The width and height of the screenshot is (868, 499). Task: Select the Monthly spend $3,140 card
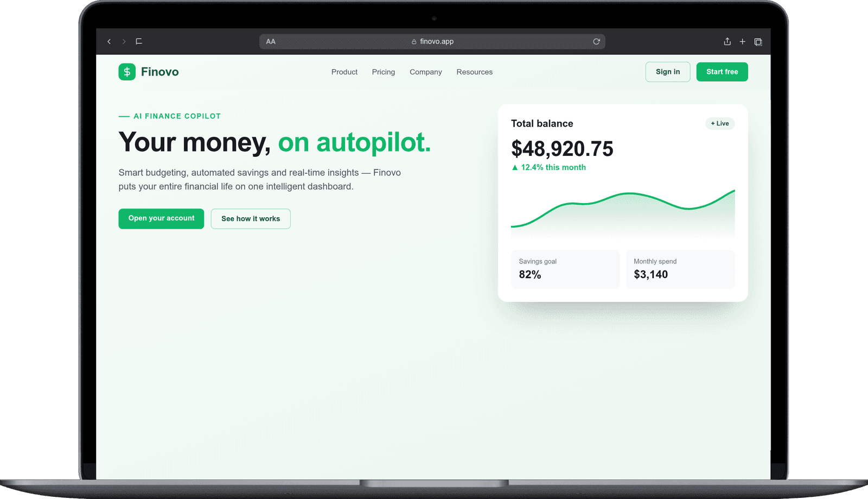pyautogui.click(x=680, y=269)
